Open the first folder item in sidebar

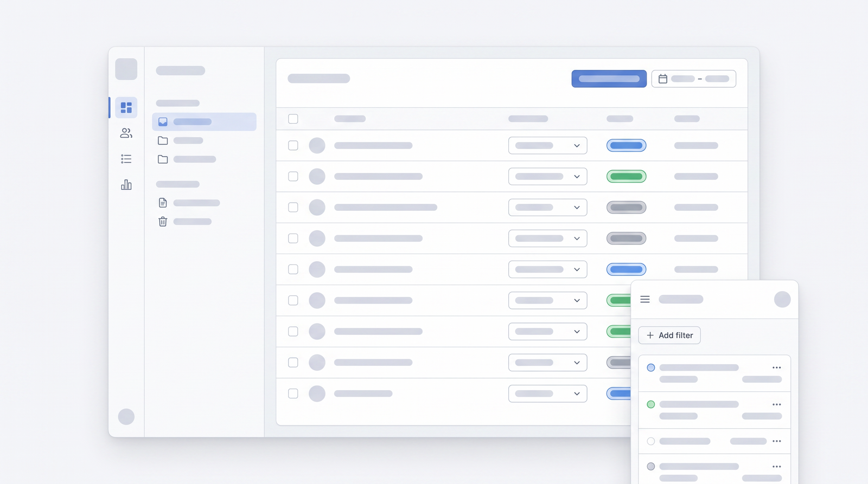coord(181,140)
